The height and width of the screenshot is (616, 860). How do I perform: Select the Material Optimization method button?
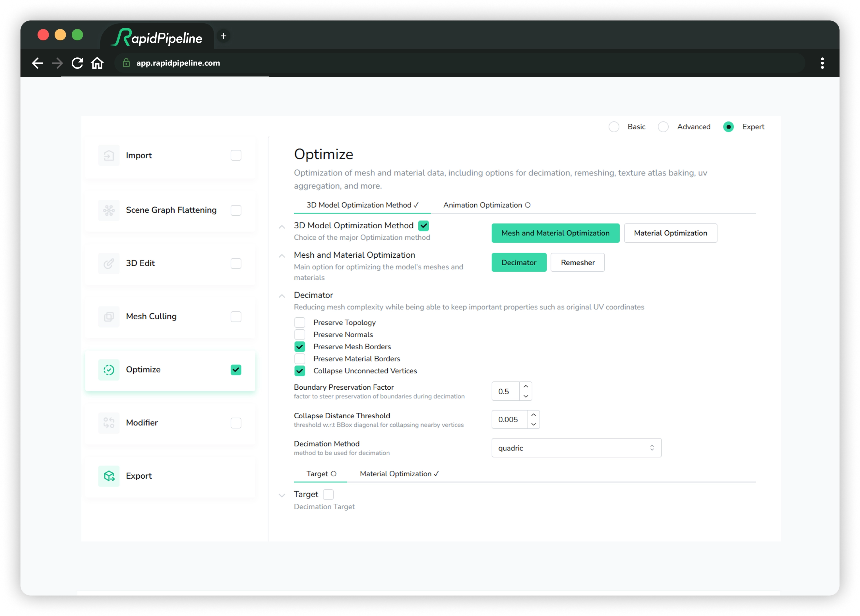point(670,233)
